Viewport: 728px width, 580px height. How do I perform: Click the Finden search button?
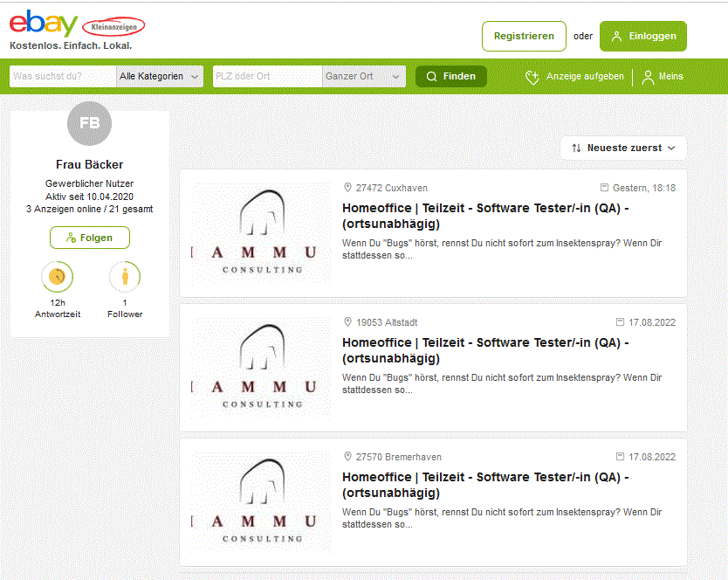[450, 76]
